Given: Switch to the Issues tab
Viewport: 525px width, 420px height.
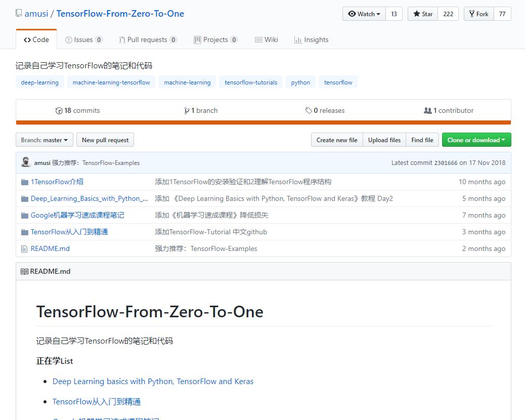Looking at the screenshot, I should [x=83, y=39].
